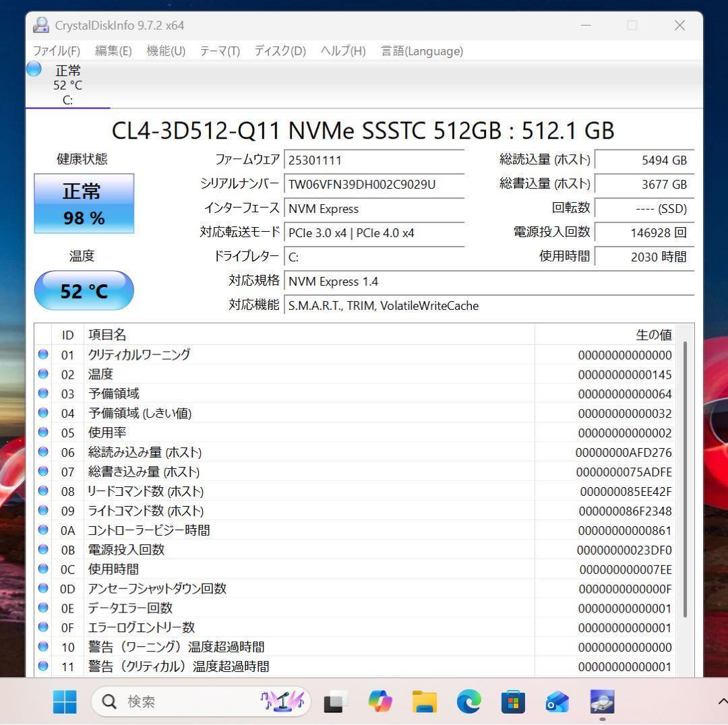Click the status dot beside エラーログエントリー数
The width and height of the screenshot is (728, 725).
(x=42, y=627)
